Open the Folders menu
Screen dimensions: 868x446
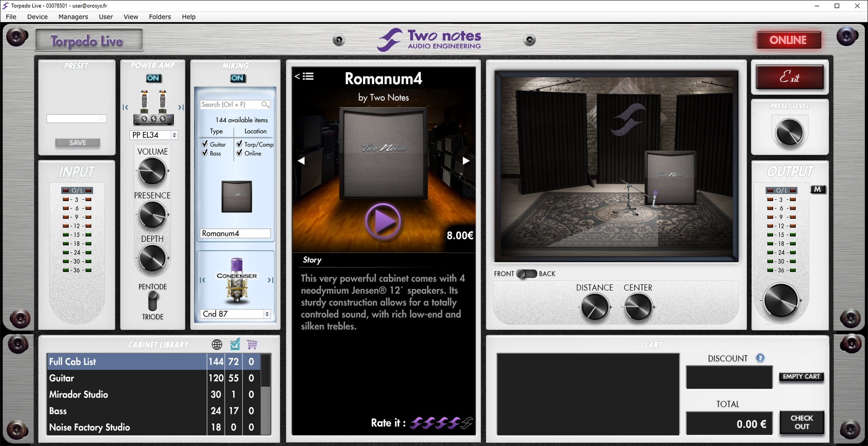click(160, 17)
